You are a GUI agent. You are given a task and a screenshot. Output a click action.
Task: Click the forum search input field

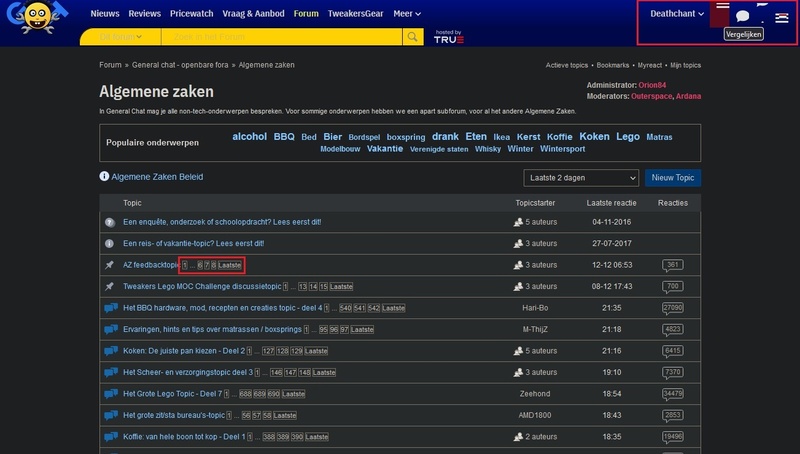point(282,37)
